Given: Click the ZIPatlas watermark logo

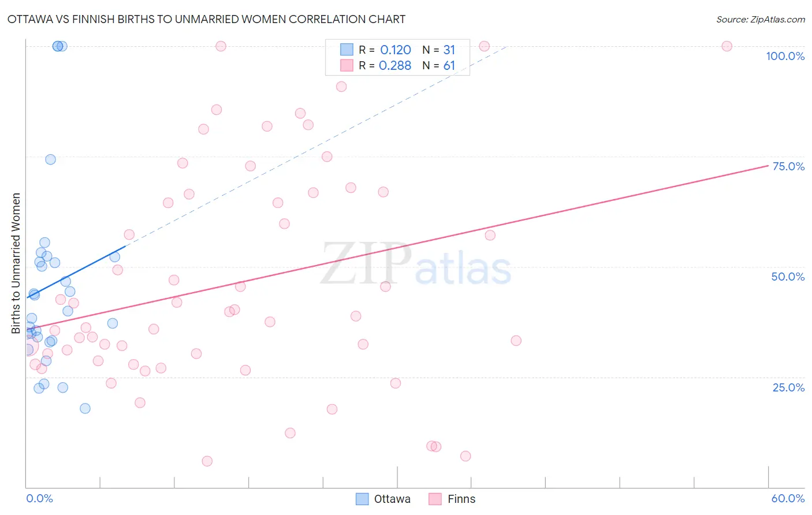Looking at the screenshot, I should (416, 264).
